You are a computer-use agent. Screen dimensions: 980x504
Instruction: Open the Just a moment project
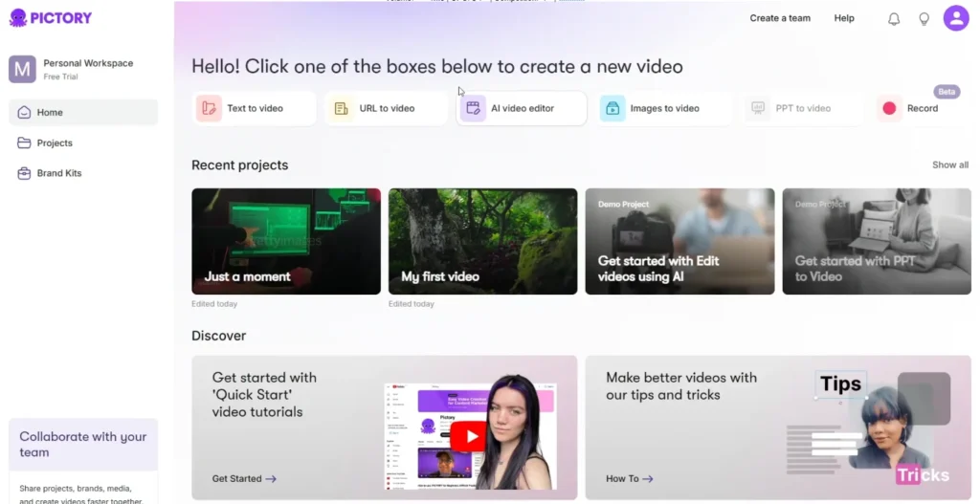coord(285,241)
